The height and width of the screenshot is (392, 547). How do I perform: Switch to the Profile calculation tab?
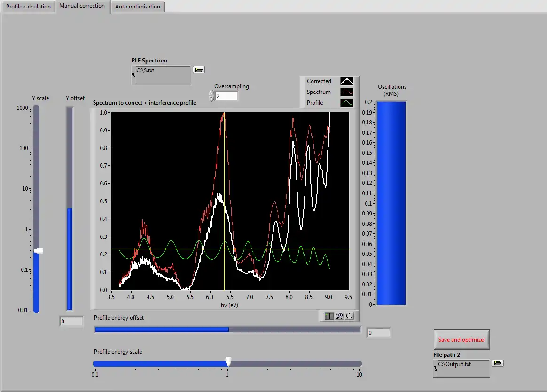[28, 7]
